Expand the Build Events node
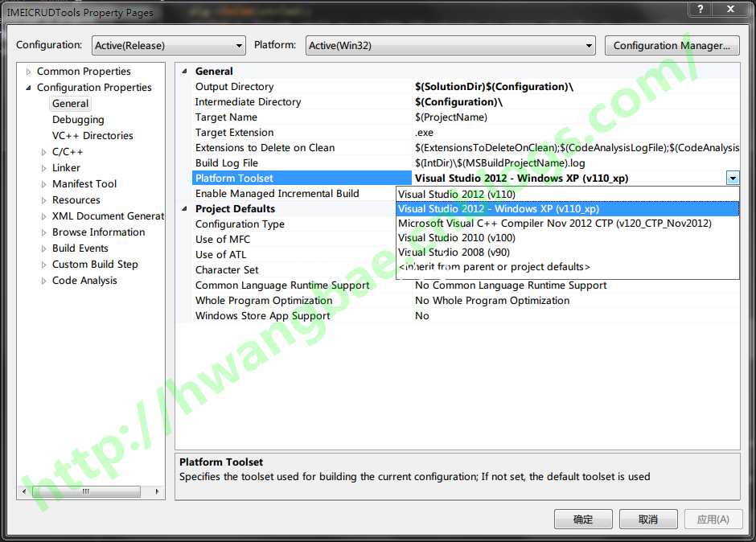Image resolution: width=756 pixels, height=542 pixels. [x=44, y=248]
